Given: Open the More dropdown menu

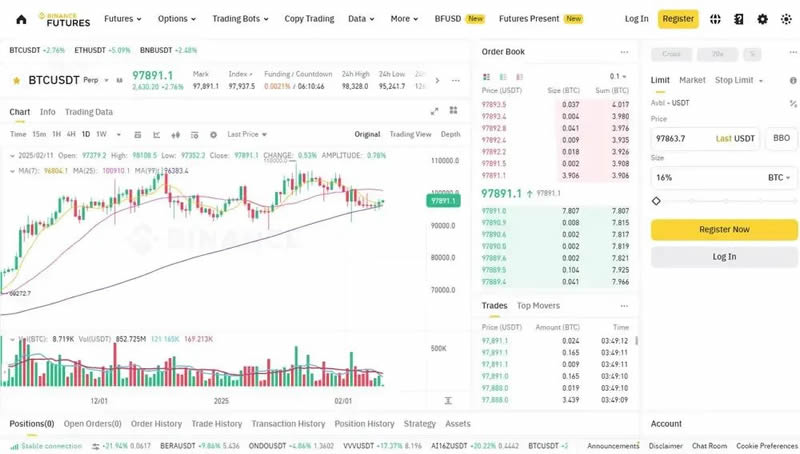Looking at the screenshot, I should coord(404,19).
